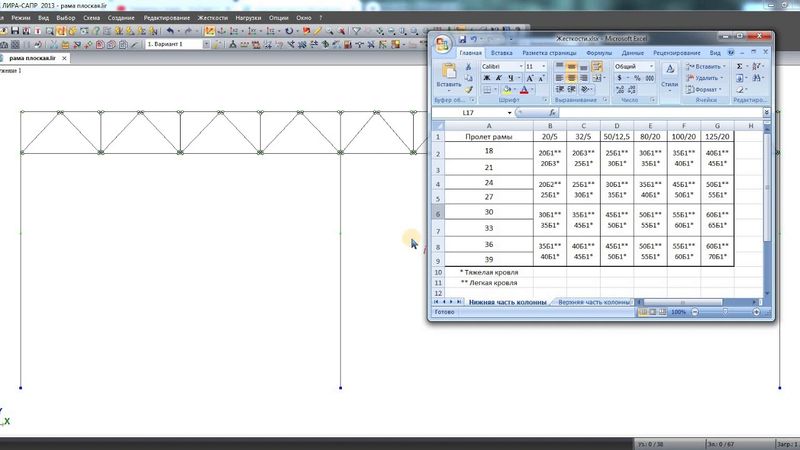Click the help question mark icon in LIRA-SAPR toolbar
800x450 pixels.
tap(96, 31)
